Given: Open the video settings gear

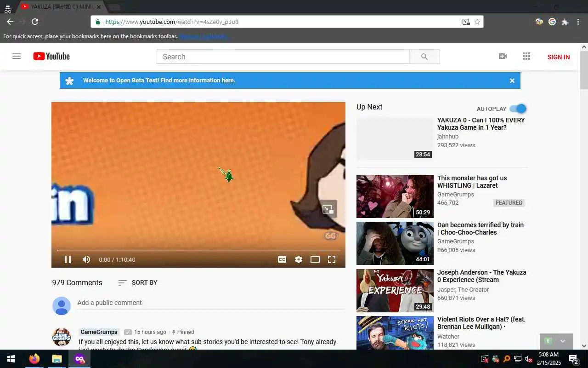Looking at the screenshot, I should (299, 259).
